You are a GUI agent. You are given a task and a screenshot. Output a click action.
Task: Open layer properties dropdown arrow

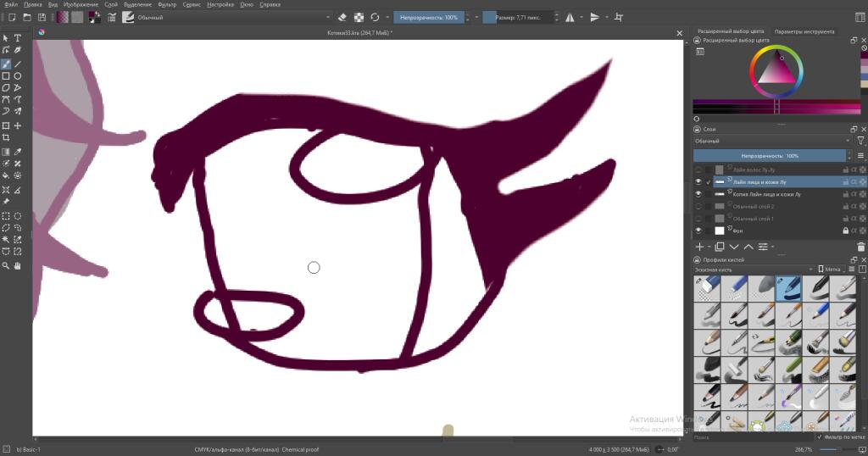(x=772, y=247)
